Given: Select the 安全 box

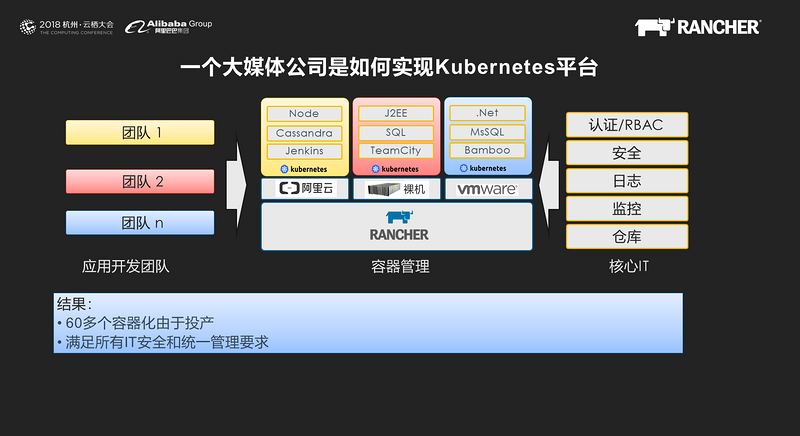Looking at the screenshot, I should [627, 153].
